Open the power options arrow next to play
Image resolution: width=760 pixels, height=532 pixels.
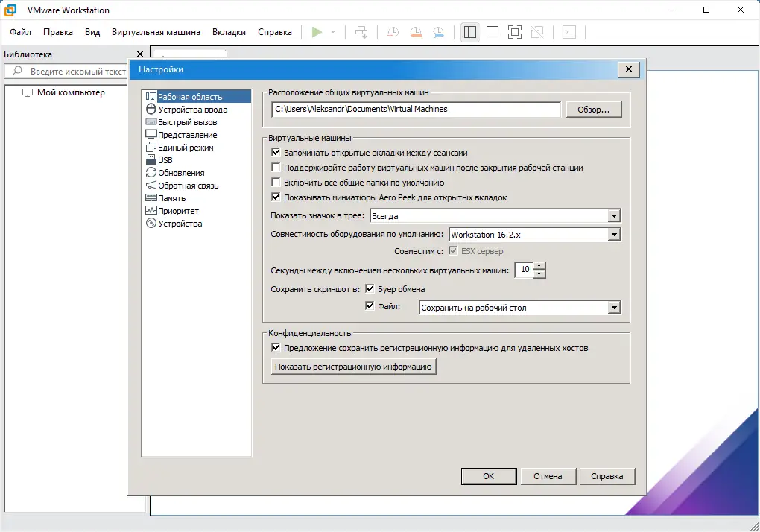(333, 32)
